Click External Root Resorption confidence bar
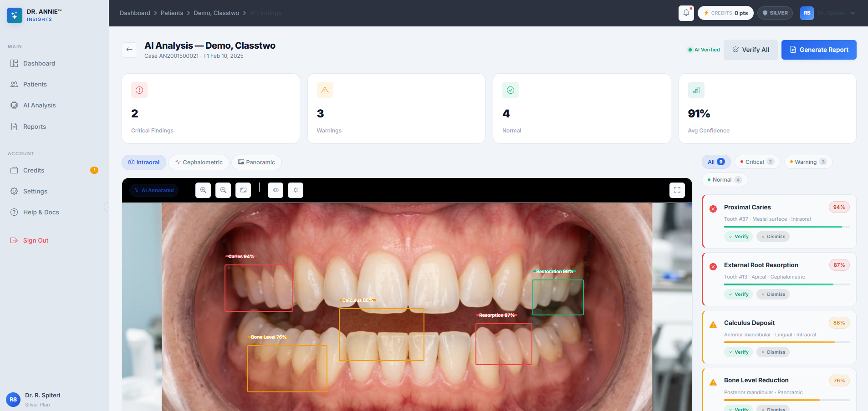The image size is (868, 411). click(x=786, y=284)
